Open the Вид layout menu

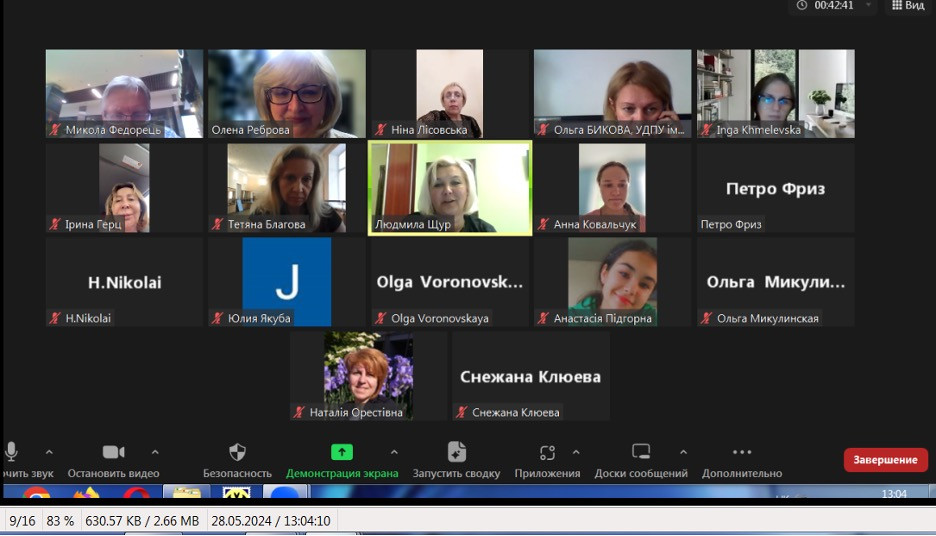(x=907, y=5)
